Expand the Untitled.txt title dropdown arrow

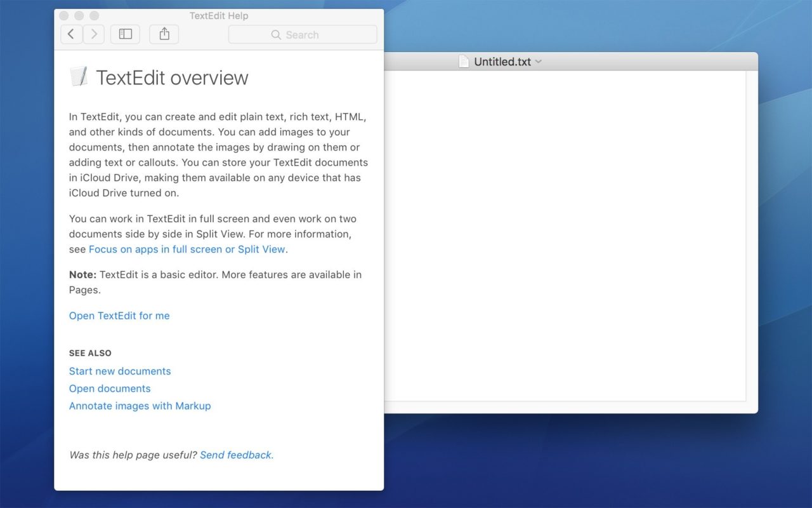coord(539,62)
